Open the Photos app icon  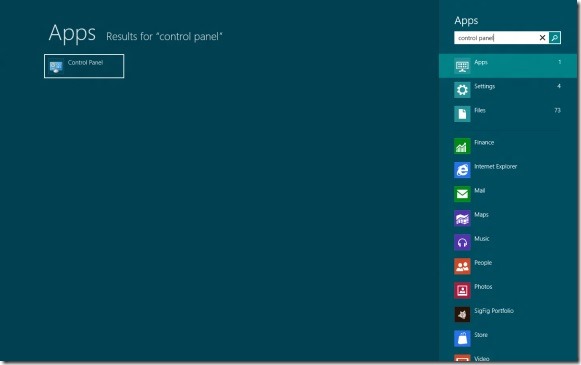(462, 291)
